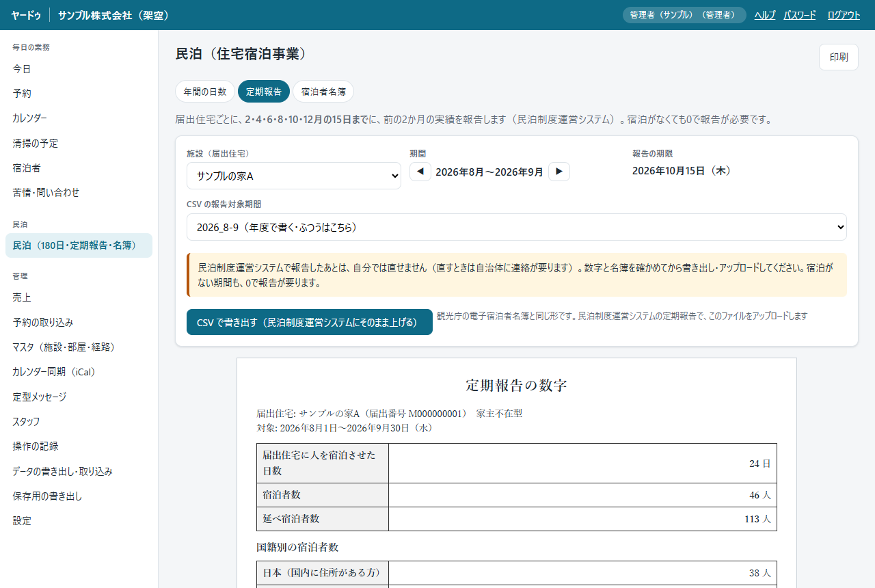
Task: Go to next reporting period arrow
Action: pos(559,172)
